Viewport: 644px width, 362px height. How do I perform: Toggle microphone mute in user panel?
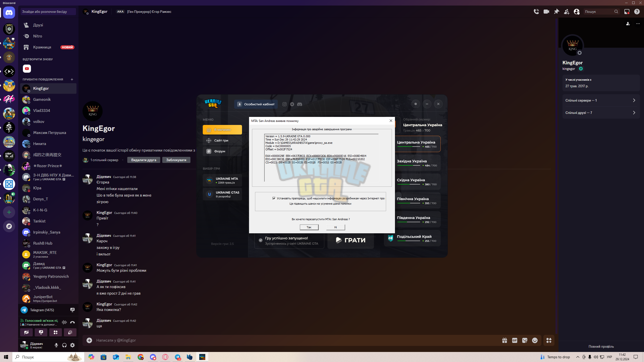point(56,345)
